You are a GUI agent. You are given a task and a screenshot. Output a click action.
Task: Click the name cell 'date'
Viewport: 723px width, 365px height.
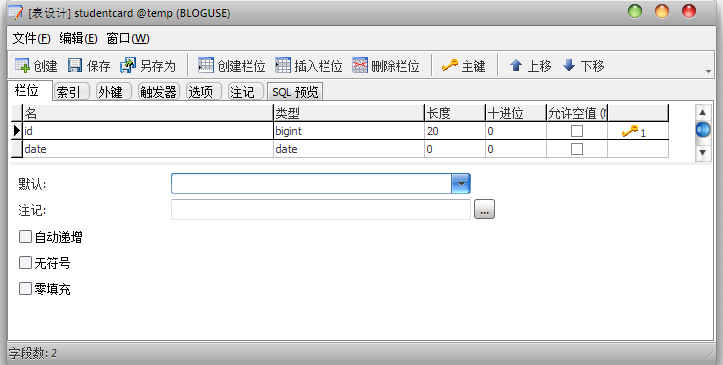148,149
